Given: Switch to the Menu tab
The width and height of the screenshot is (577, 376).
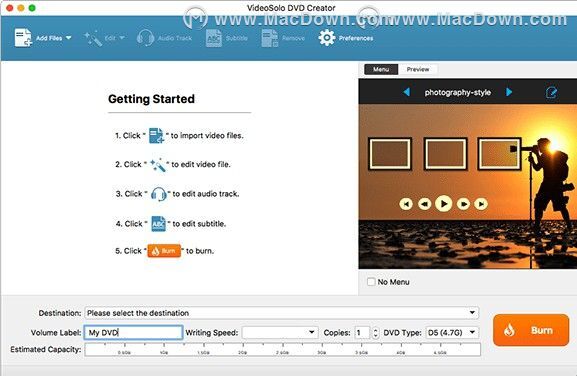Looking at the screenshot, I should click(x=381, y=69).
